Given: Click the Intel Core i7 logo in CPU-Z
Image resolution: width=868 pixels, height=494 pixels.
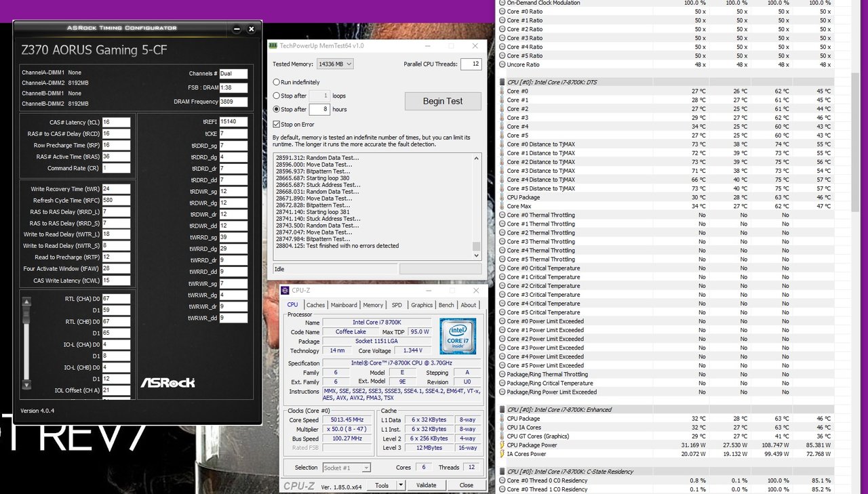Looking at the screenshot, I should coord(458,337).
